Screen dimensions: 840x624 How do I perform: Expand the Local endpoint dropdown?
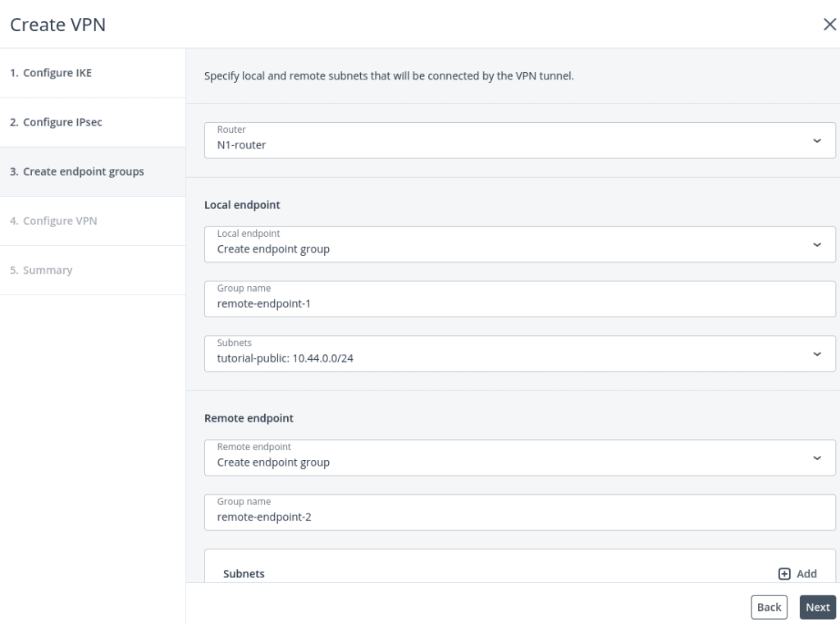tap(519, 244)
